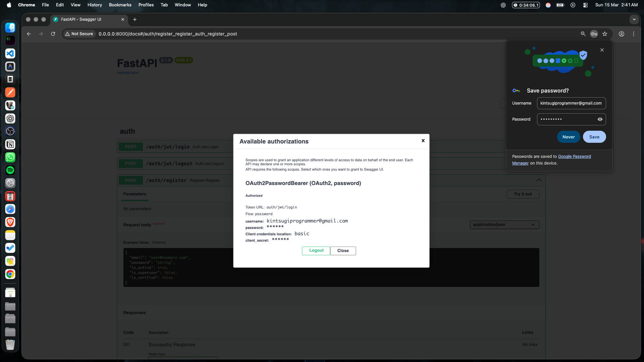Open Brave browser from the dock

pos(10,222)
